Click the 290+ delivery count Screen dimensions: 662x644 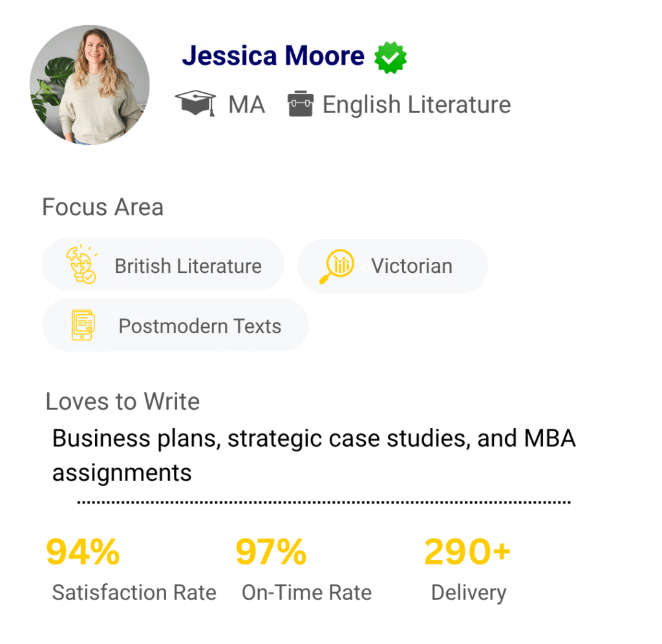click(x=467, y=552)
